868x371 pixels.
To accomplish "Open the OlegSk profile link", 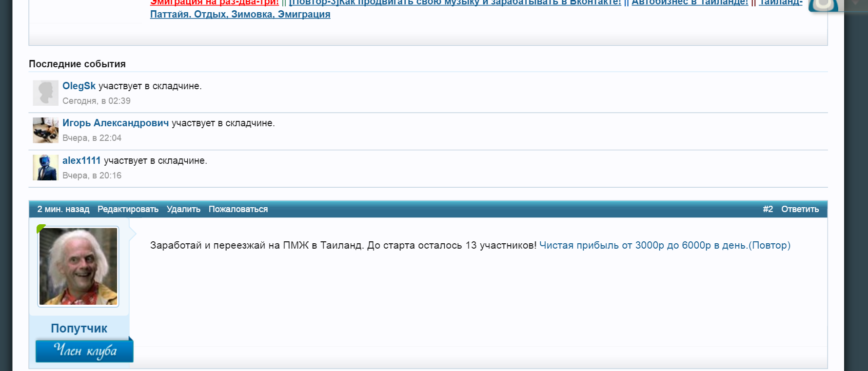I will [x=79, y=86].
